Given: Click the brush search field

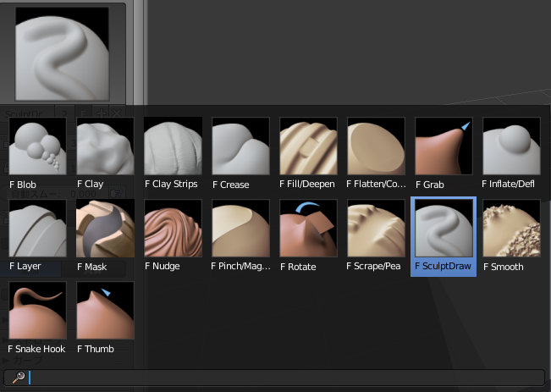Looking at the screenshot, I should coord(274,378).
